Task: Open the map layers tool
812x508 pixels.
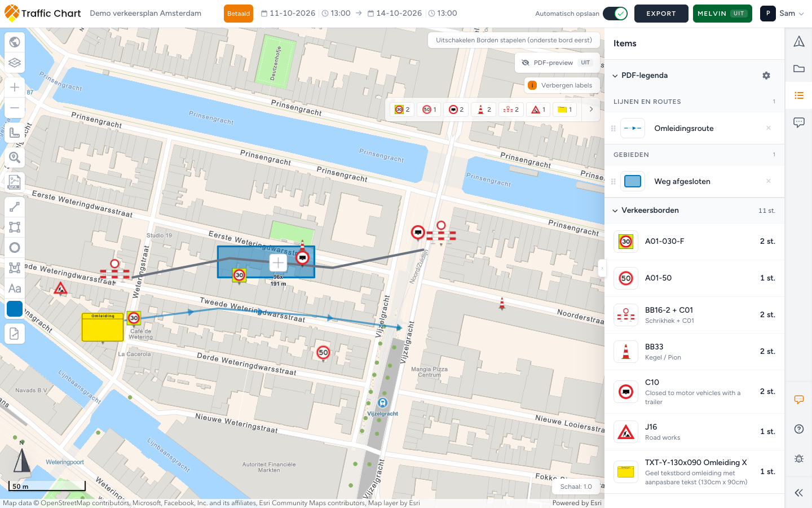Action: point(15,63)
